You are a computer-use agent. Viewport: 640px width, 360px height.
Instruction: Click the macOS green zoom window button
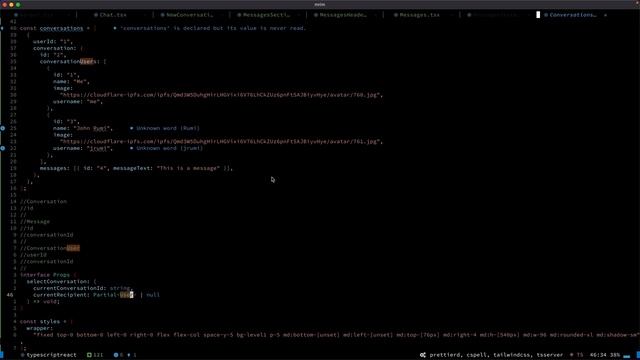(x=18, y=4)
